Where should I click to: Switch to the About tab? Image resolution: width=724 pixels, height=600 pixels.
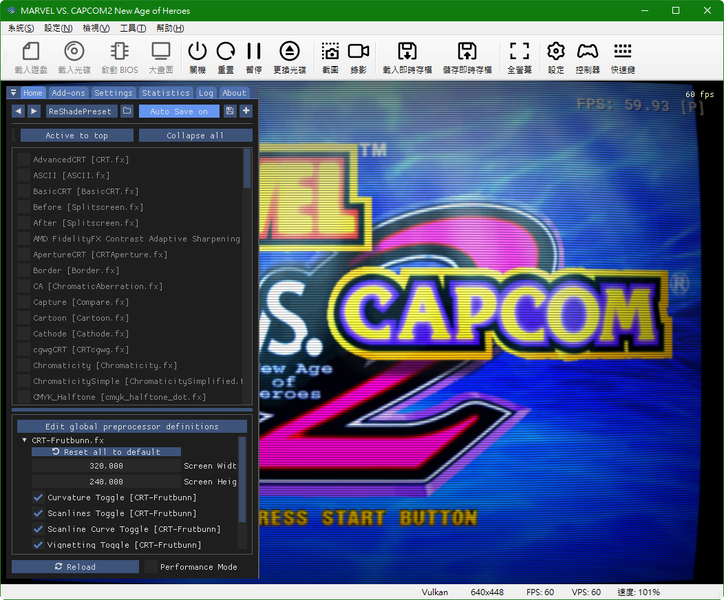coord(234,93)
